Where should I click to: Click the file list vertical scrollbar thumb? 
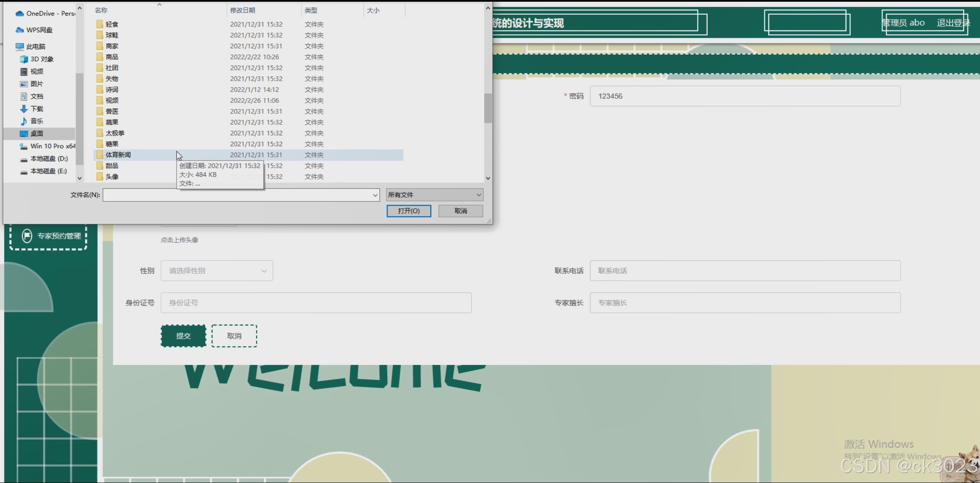(x=488, y=108)
